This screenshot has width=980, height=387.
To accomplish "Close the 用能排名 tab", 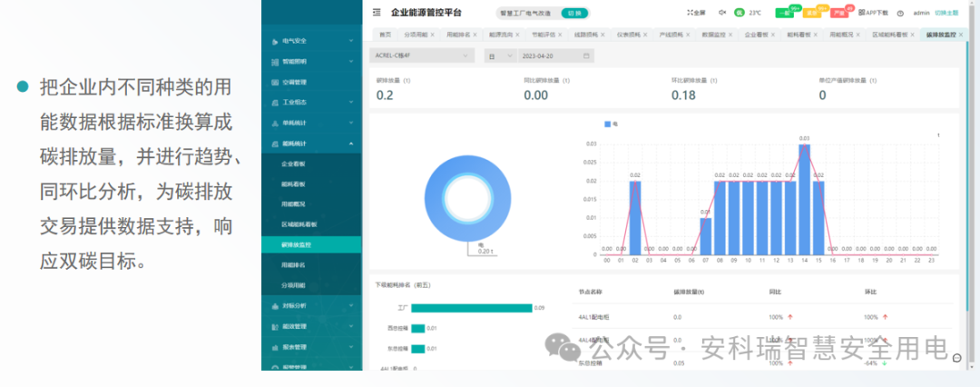I will [x=475, y=35].
